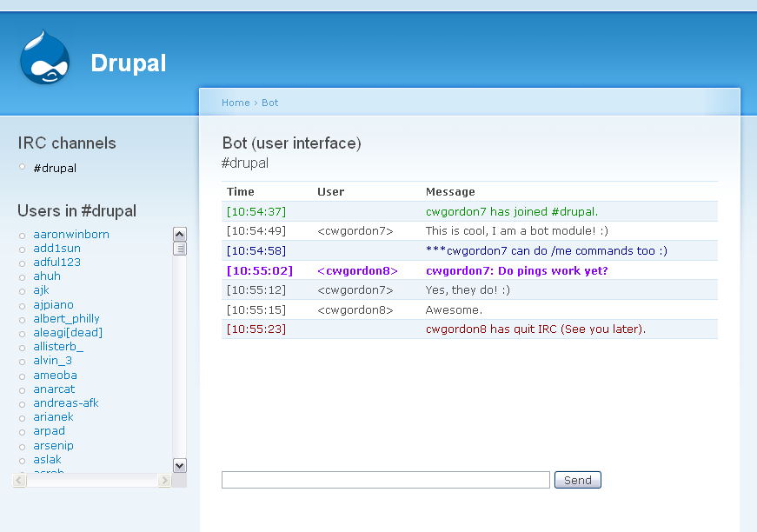This screenshot has width=757, height=532.
Task: Open the Bot breadcrumb link
Action: coord(269,103)
